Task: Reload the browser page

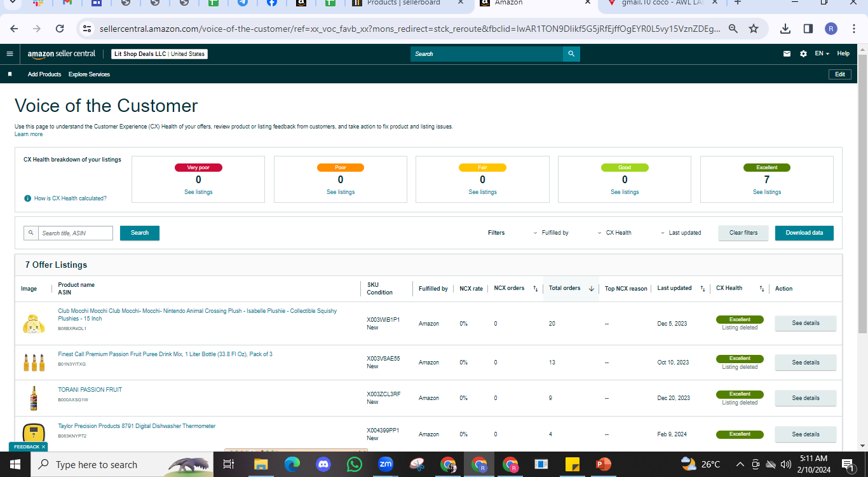Action: click(x=60, y=29)
